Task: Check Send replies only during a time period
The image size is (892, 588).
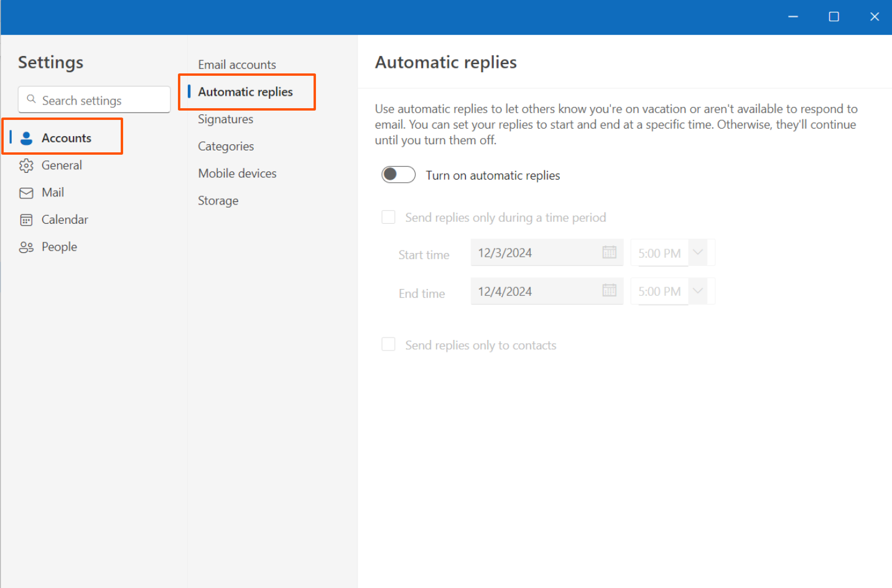Action: coord(389,217)
